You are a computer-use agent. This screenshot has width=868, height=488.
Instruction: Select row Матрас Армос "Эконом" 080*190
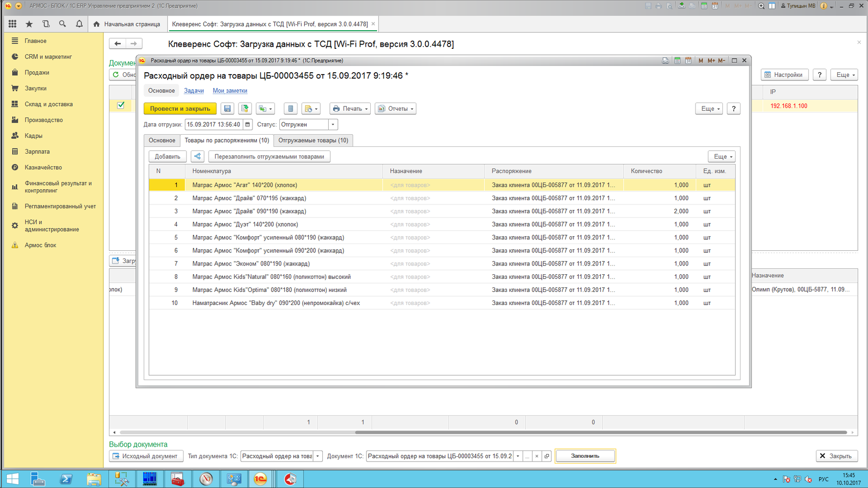coord(442,264)
